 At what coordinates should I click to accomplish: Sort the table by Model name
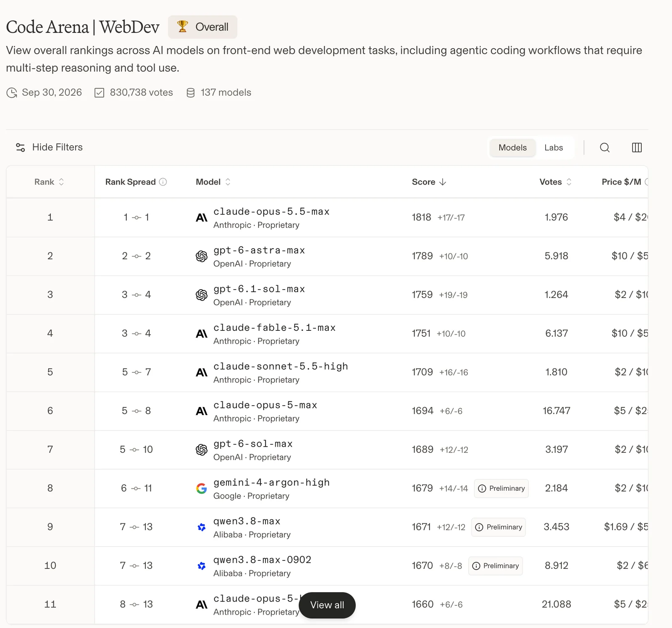pyautogui.click(x=213, y=182)
